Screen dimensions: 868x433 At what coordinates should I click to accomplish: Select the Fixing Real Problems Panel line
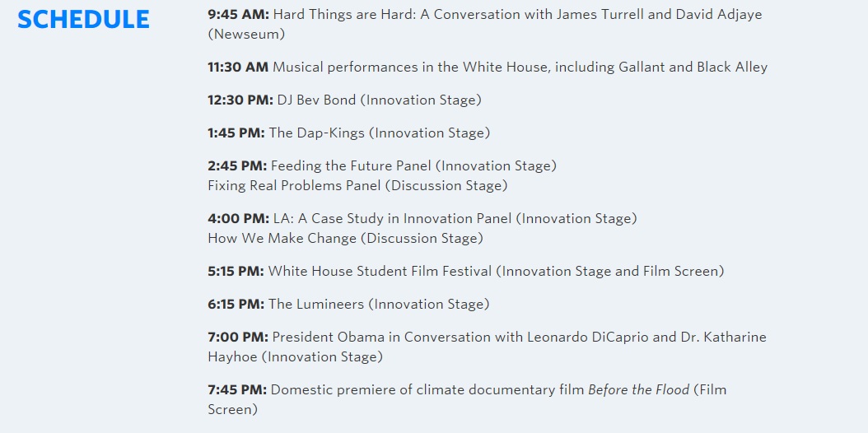pyautogui.click(x=357, y=186)
